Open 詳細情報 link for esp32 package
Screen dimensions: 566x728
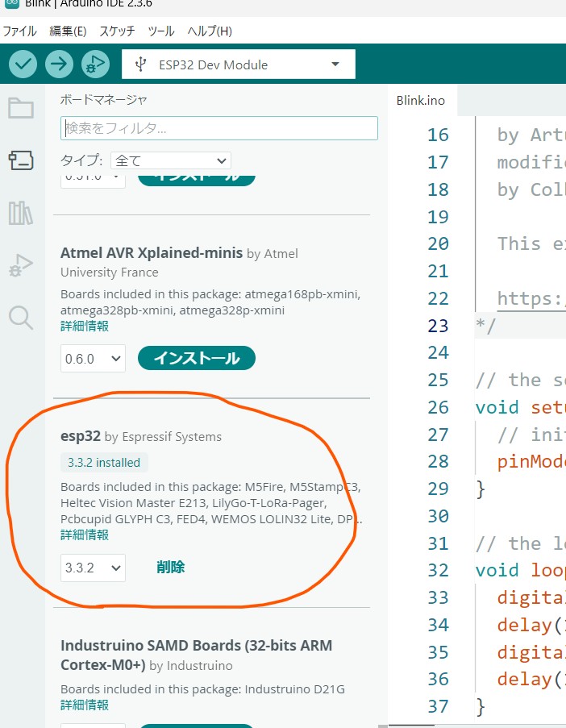pos(85,535)
